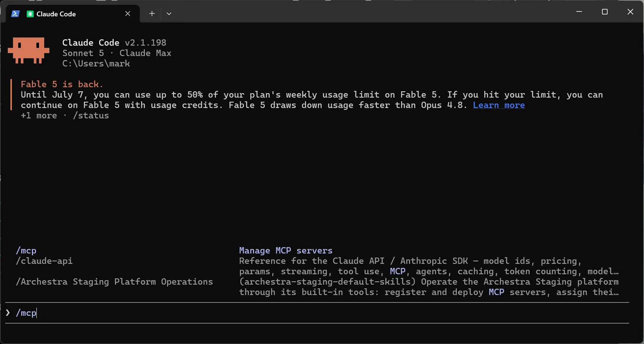This screenshot has height=344, width=644.
Task: Click the 'Fable 5 is back.' heading
Action: point(62,84)
